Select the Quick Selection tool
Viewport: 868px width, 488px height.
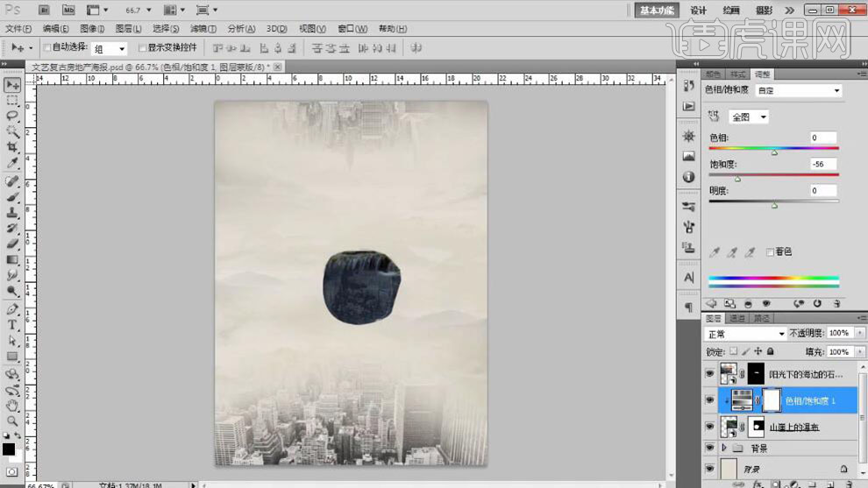12,131
